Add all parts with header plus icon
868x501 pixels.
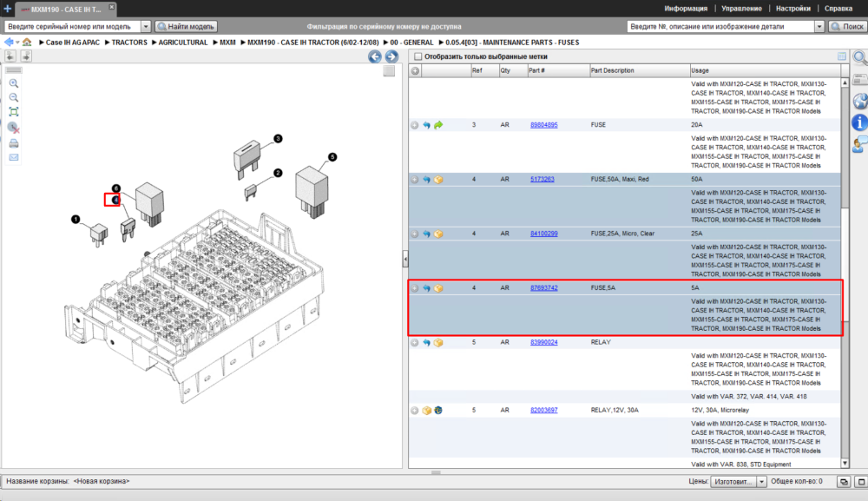[x=415, y=71]
